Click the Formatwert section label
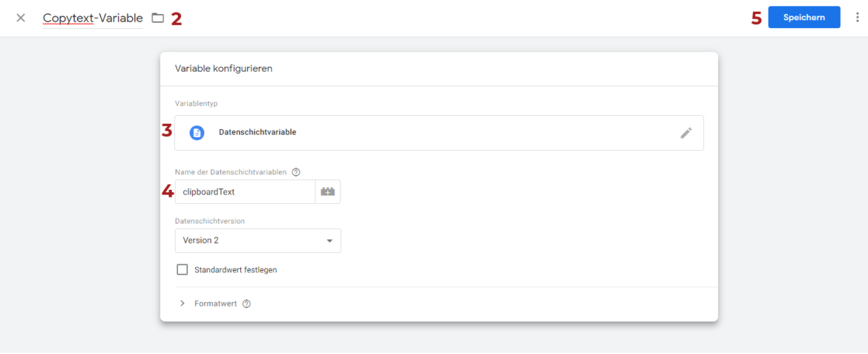Image resolution: width=868 pixels, height=354 pixels. [215, 304]
